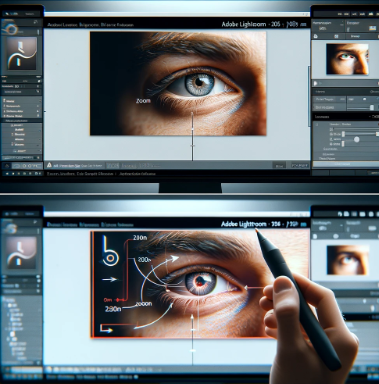
Task: Click the vertical scrollbar right of the top monitor's canvas
Action: tap(309, 96)
